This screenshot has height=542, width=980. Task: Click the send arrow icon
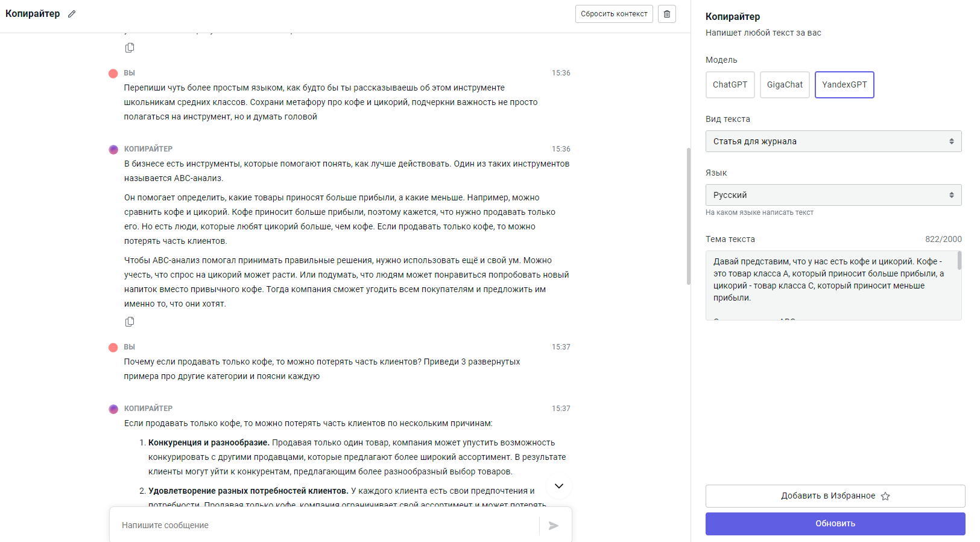coord(553,526)
